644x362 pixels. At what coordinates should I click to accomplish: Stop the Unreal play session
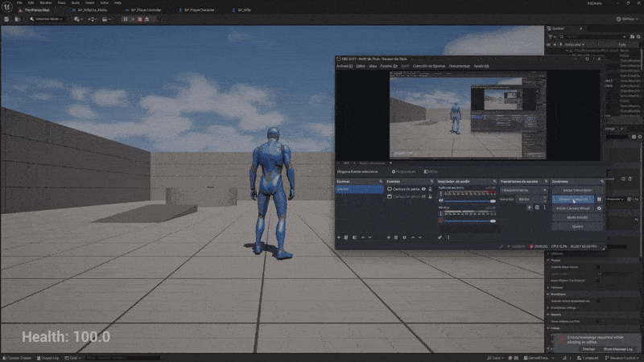coord(139,19)
